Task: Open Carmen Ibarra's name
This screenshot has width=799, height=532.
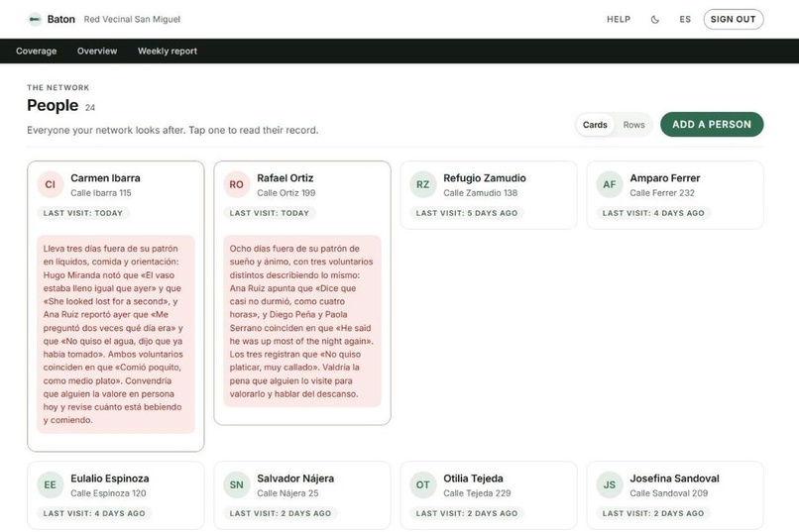Action: (x=105, y=178)
